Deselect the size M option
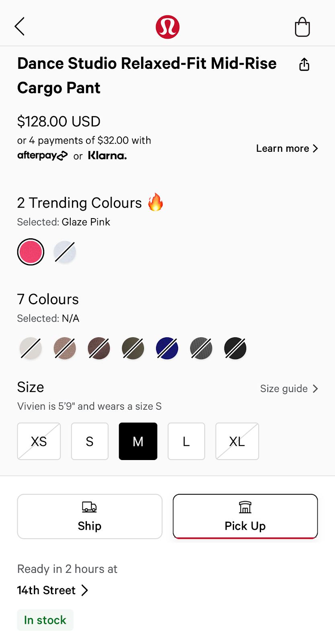 (x=138, y=441)
